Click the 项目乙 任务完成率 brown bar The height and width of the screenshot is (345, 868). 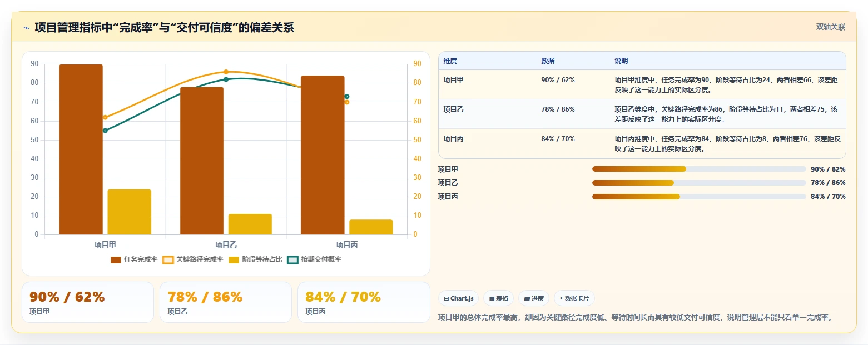point(202,161)
